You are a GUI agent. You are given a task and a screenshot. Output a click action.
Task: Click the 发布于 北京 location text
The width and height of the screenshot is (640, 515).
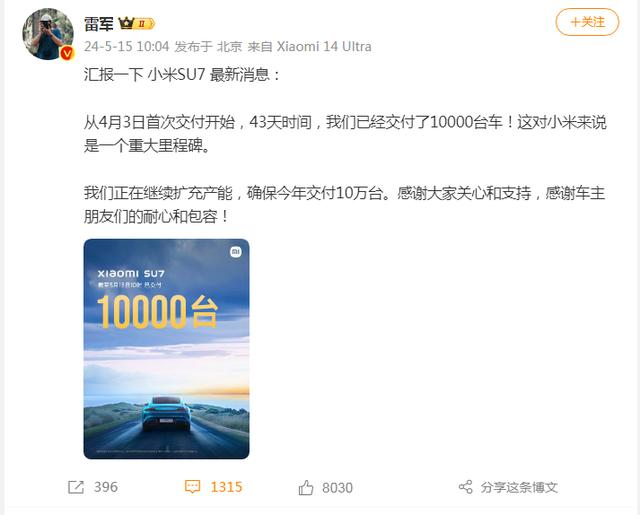pyautogui.click(x=209, y=47)
